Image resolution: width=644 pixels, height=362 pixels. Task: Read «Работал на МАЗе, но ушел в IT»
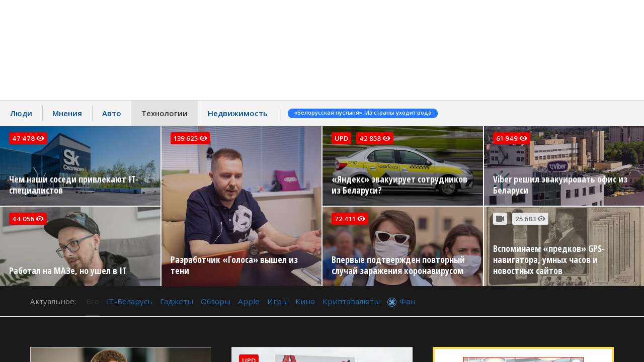(x=68, y=270)
